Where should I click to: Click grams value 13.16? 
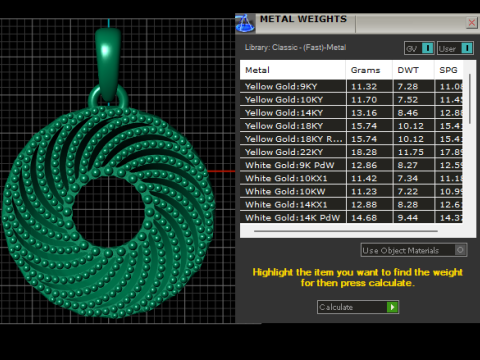[x=364, y=113]
